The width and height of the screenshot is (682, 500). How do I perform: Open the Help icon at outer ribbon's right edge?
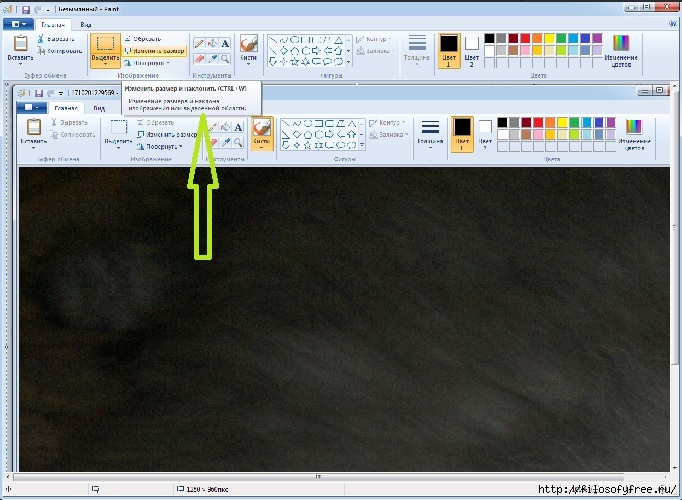(x=672, y=24)
